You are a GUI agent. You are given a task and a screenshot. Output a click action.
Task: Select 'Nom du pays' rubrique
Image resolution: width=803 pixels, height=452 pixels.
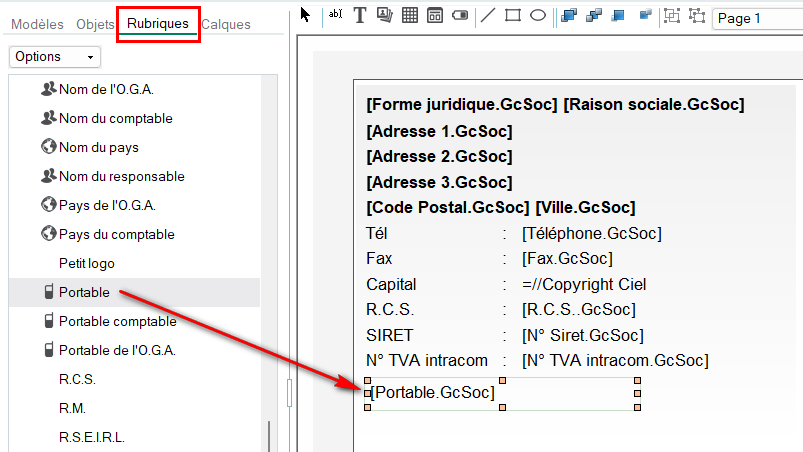tap(99, 147)
